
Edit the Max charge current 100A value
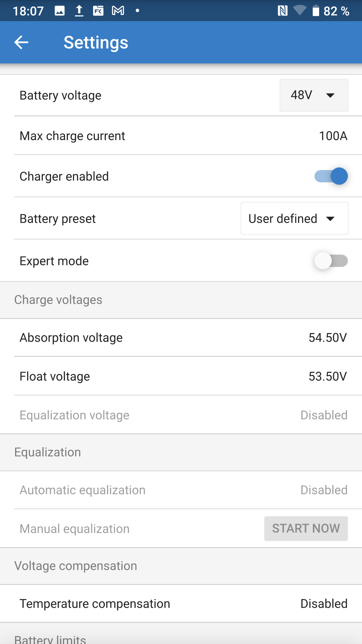click(x=333, y=136)
